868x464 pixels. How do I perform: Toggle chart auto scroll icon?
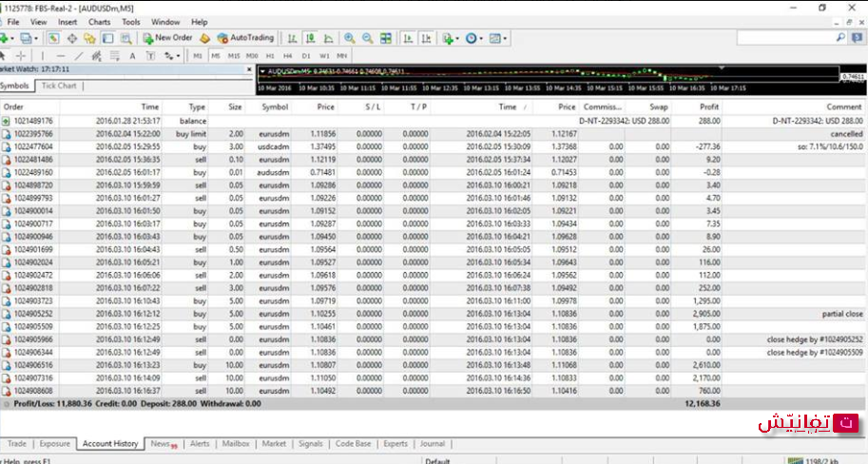(408, 38)
